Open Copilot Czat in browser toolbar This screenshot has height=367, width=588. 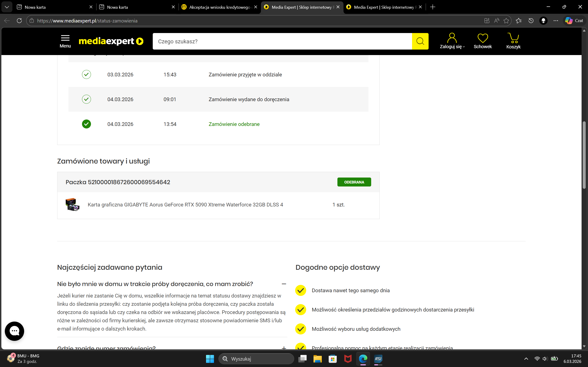574,21
